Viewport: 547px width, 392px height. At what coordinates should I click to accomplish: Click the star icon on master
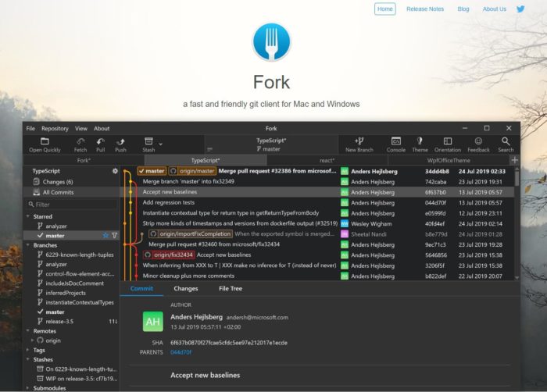(x=105, y=235)
